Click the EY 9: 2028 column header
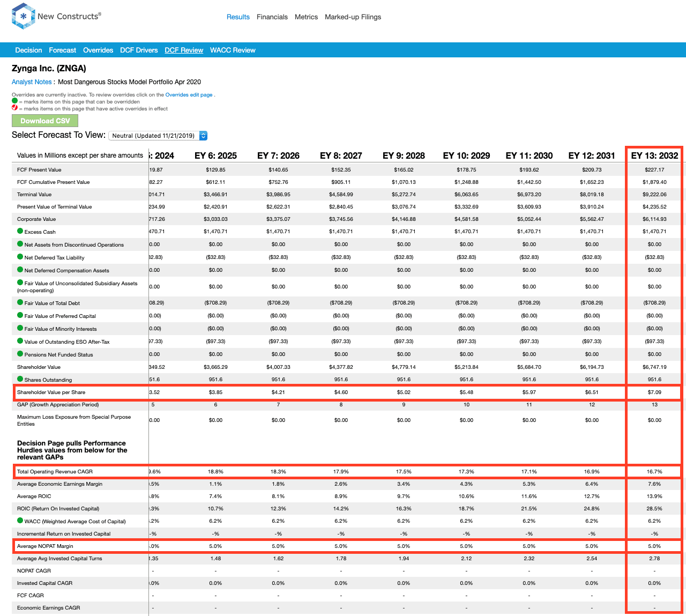 click(404, 155)
